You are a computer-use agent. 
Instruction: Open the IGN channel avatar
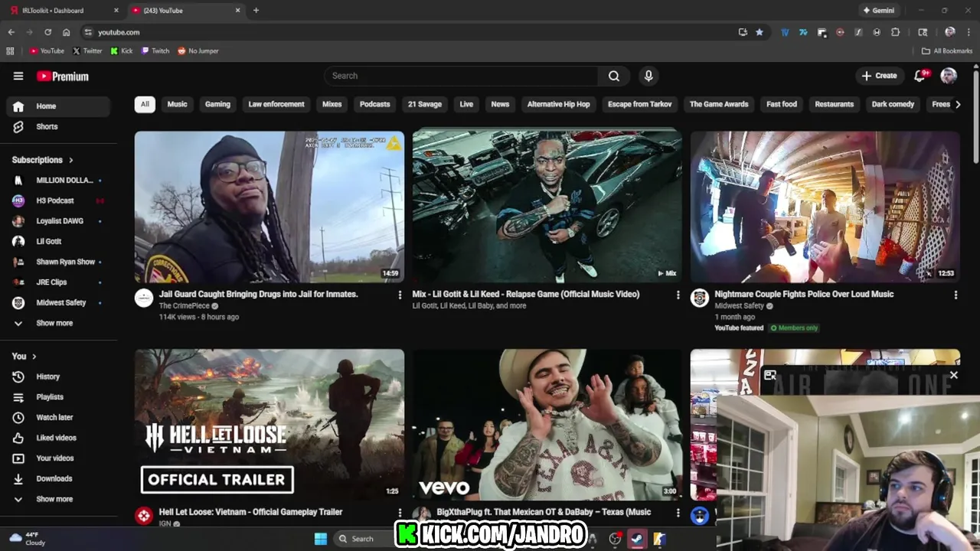tap(144, 517)
